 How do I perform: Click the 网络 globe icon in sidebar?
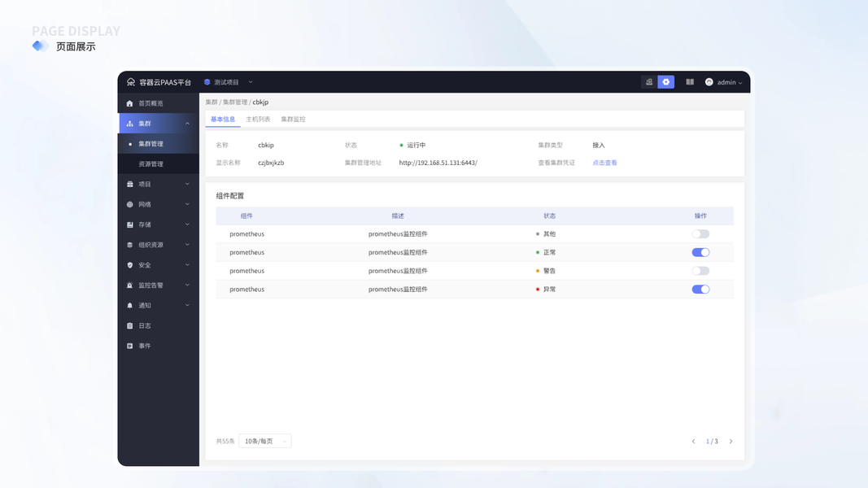tap(129, 204)
